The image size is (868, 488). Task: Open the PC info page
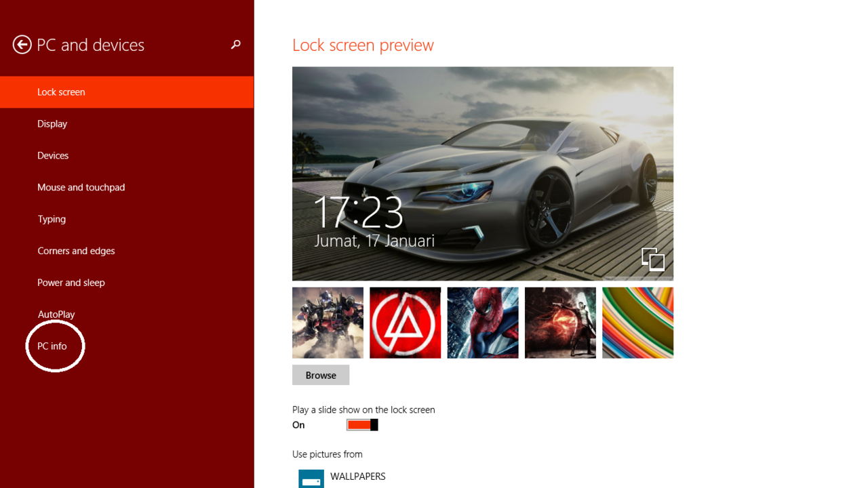point(52,346)
